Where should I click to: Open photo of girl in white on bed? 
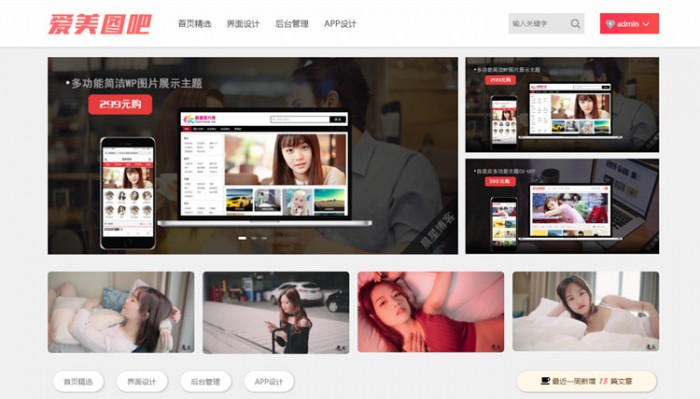586,312
